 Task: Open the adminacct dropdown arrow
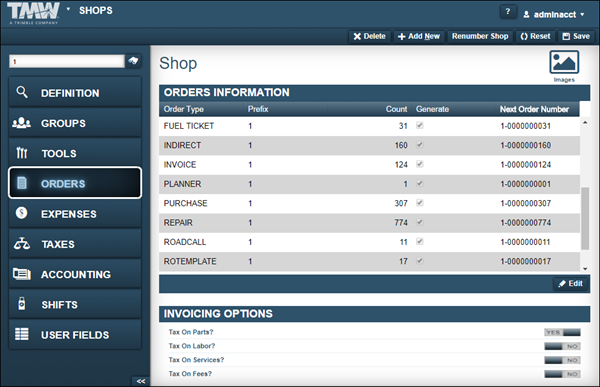[582, 15]
